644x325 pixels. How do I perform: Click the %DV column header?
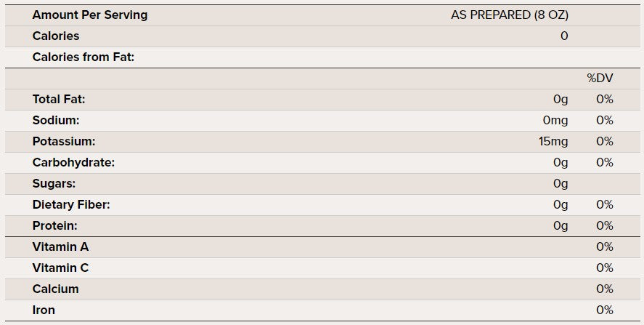point(600,79)
